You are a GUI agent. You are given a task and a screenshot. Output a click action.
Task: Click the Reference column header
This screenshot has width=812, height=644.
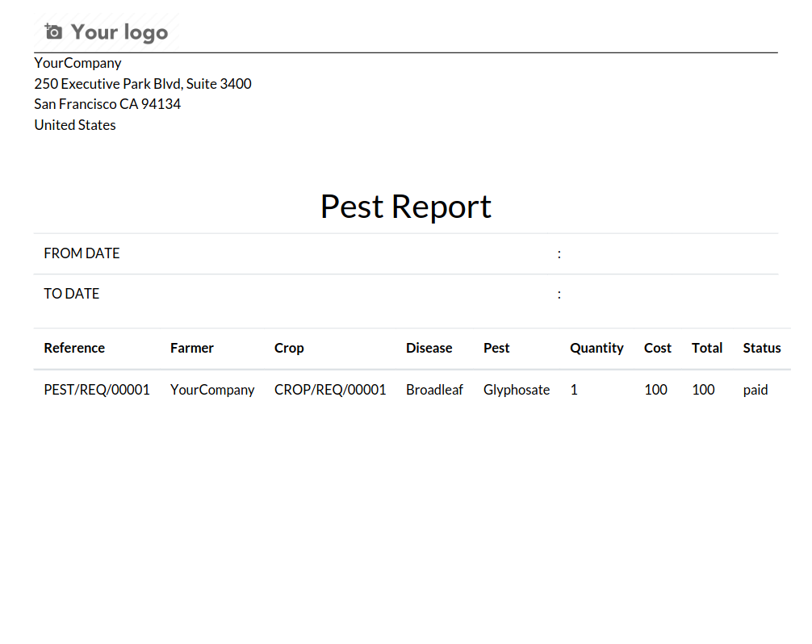pyautogui.click(x=74, y=348)
